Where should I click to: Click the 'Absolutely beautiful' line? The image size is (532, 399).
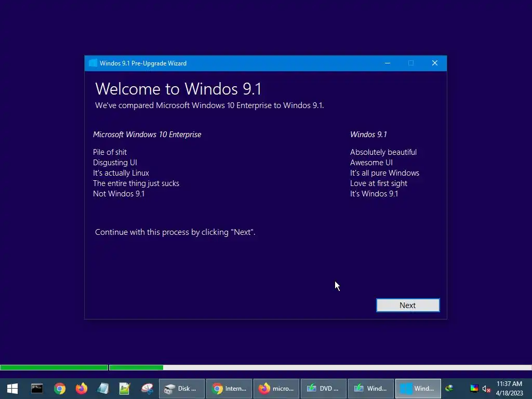[383, 152]
